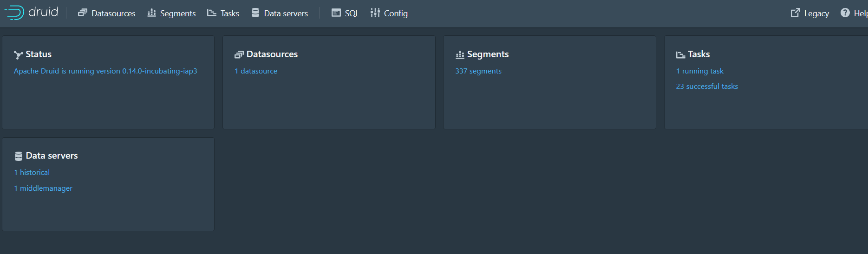The image size is (868, 254).
Task: Click the Druid logo icon
Action: pos(14,13)
